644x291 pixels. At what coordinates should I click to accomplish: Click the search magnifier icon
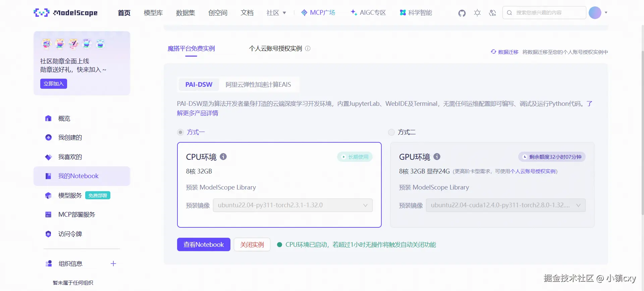pos(509,13)
